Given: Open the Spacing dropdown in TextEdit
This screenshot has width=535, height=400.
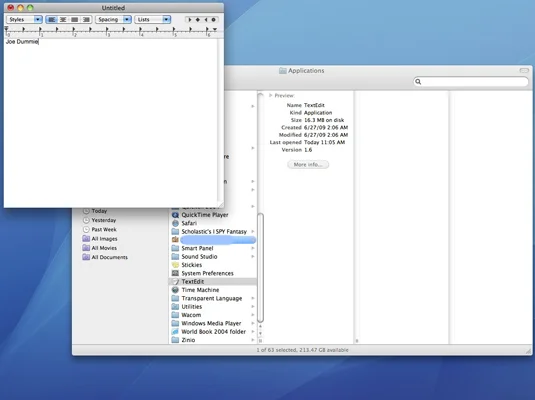Looking at the screenshot, I should tap(113, 19).
